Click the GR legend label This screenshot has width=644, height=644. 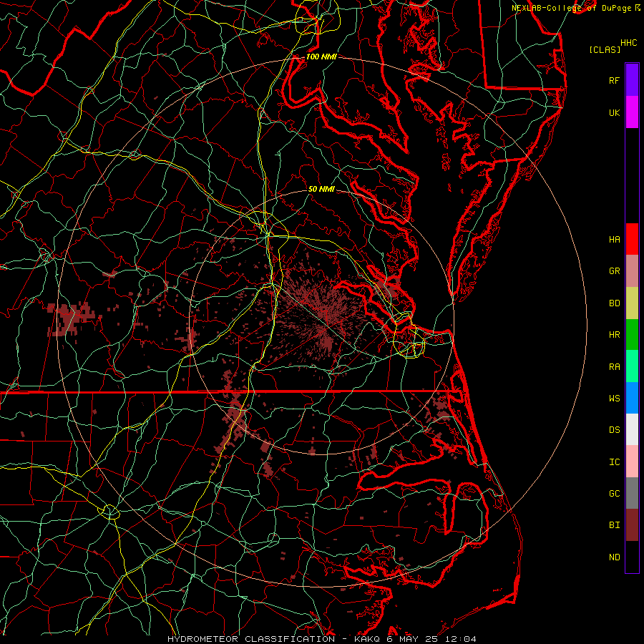(x=614, y=271)
